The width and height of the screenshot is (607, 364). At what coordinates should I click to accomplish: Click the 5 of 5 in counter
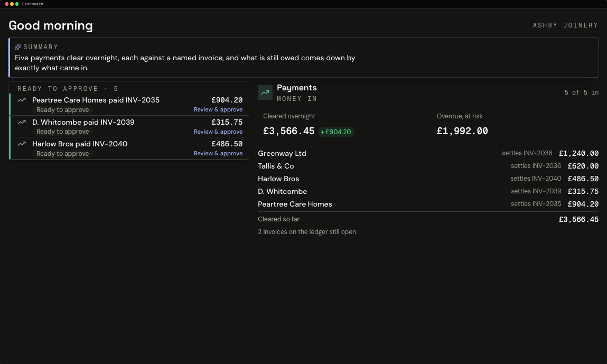[582, 92]
